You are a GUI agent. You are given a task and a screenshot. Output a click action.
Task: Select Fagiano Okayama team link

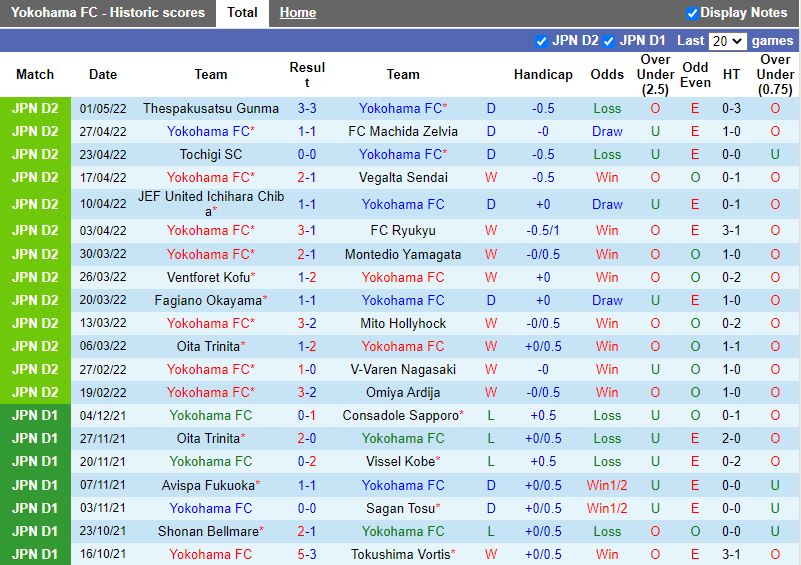point(208,300)
